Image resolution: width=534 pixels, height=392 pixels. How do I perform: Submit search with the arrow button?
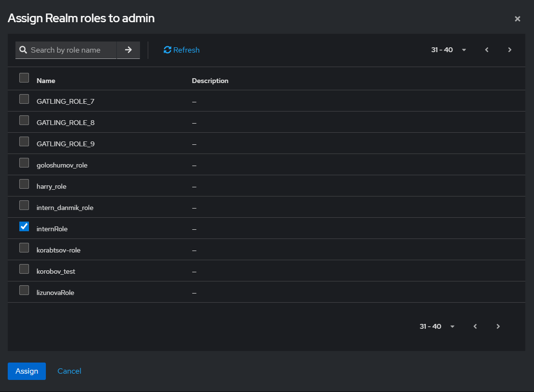coord(128,50)
